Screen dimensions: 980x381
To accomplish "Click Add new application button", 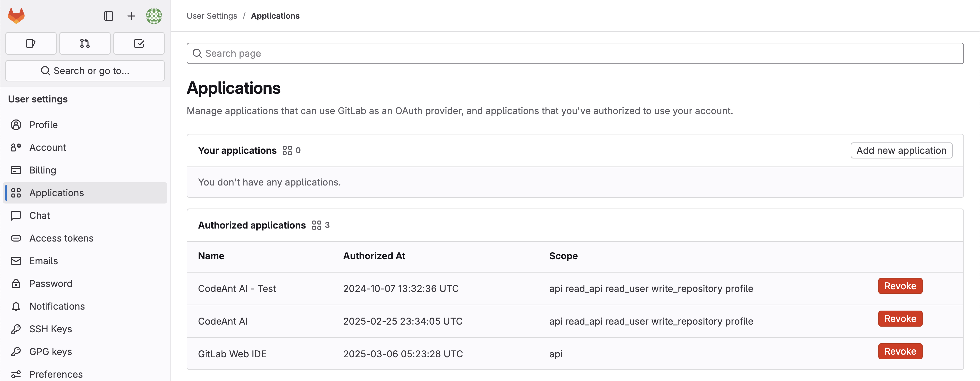I will 901,150.
